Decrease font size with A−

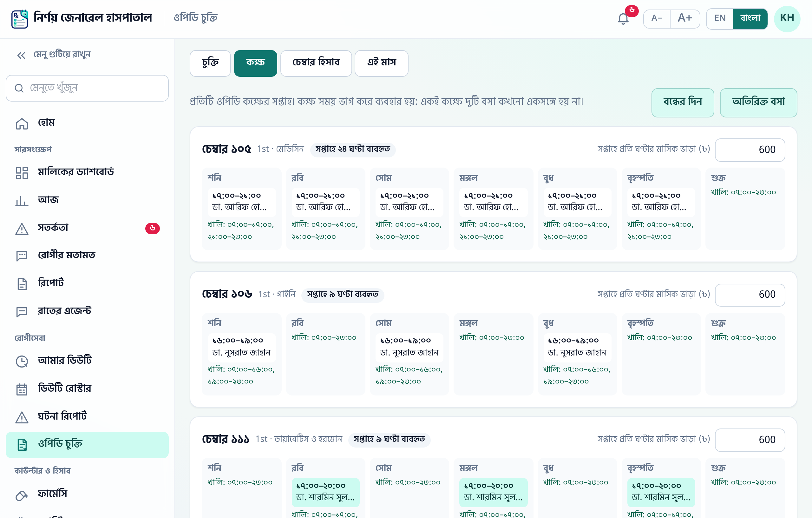coord(657,18)
